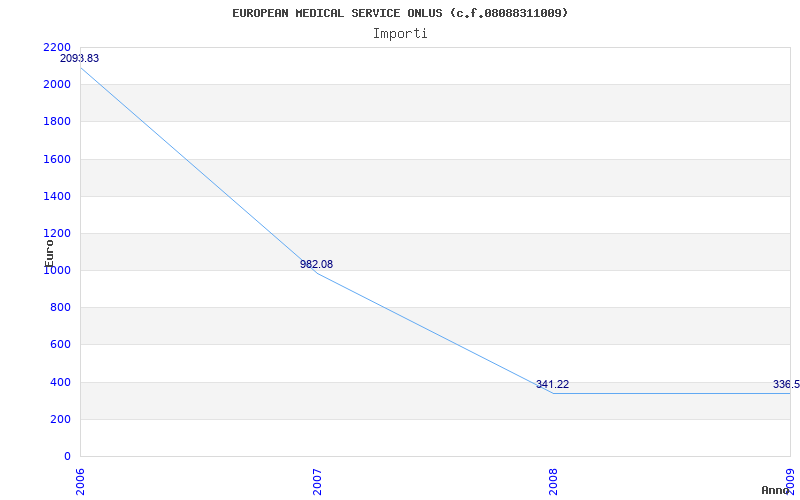This screenshot has height=500, width=800.
Task: Click the 2008 x-axis label
Action: pyautogui.click(x=554, y=482)
